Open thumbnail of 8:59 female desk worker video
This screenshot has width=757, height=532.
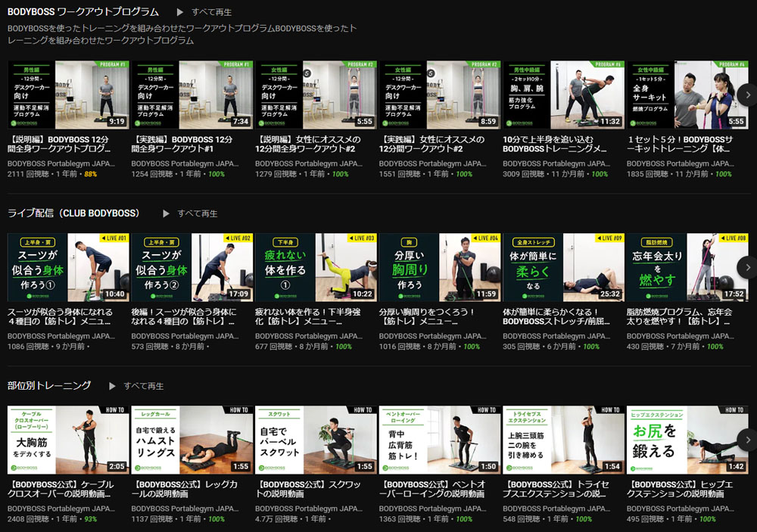click(439, 95)
